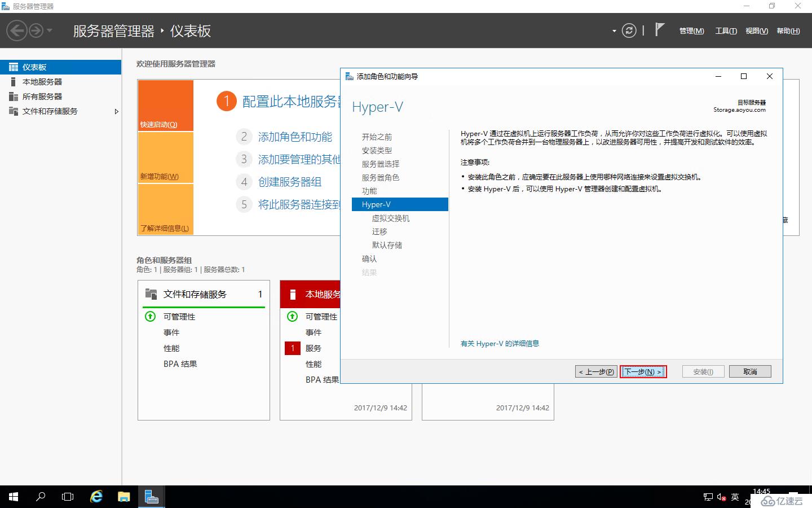Click the red 本地服务器 tile icon
Image resolution: width=812 pixels, height=508 pixels.
pyautogui.click(x=293, y=294)
